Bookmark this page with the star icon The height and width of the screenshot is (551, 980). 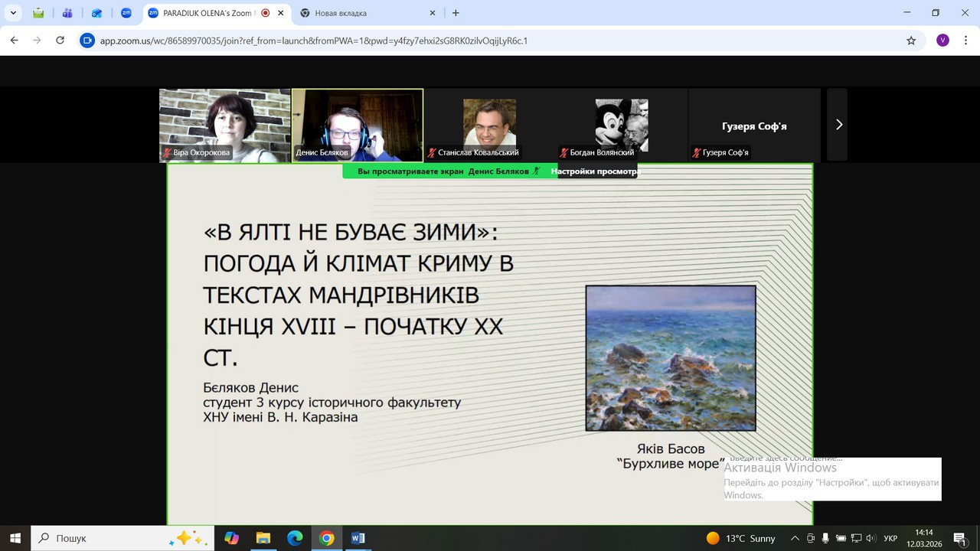(911, 41)
